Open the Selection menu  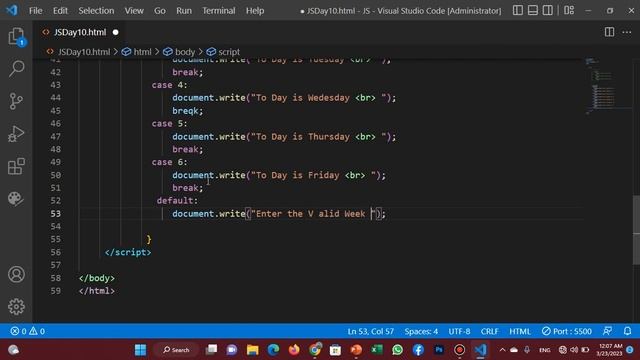coord(96,11)
